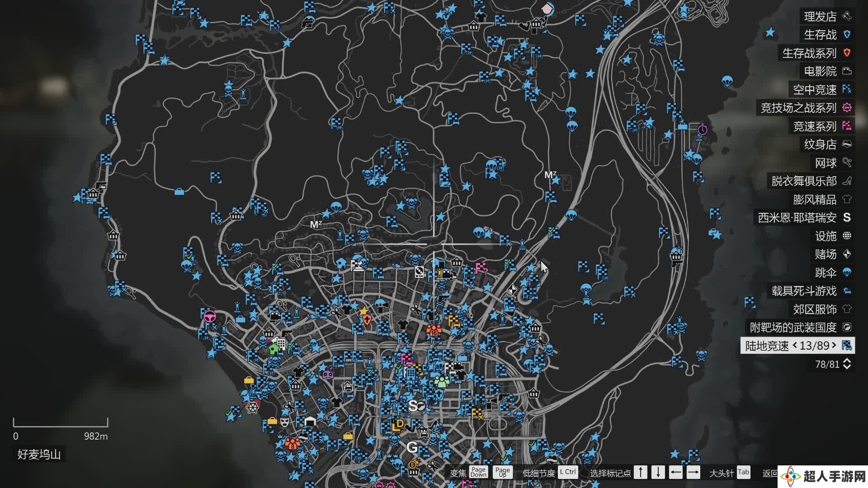The width and height of the screenshot is (868, 488).
Task: Select the orange group icon numbered 8
Action: pos(292,443)
